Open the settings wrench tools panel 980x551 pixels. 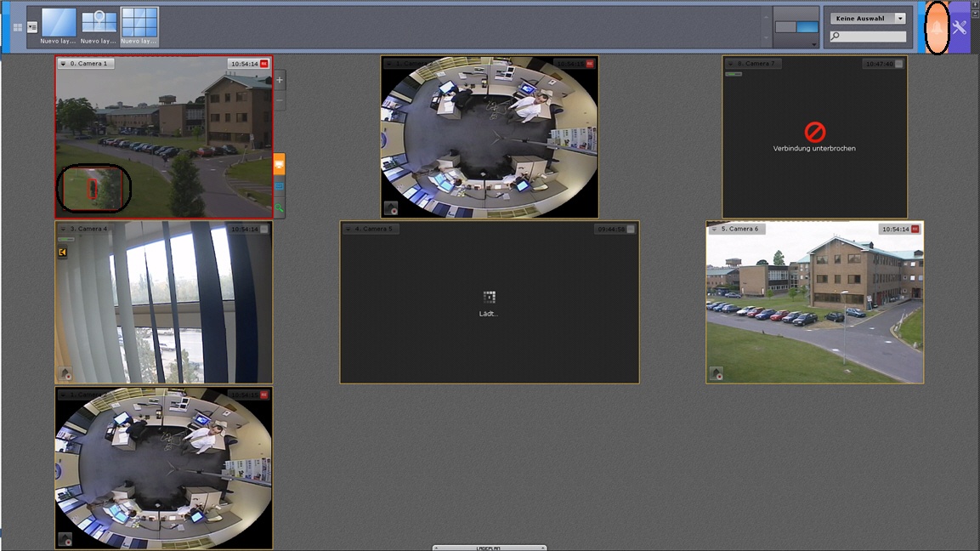point(960,28)
